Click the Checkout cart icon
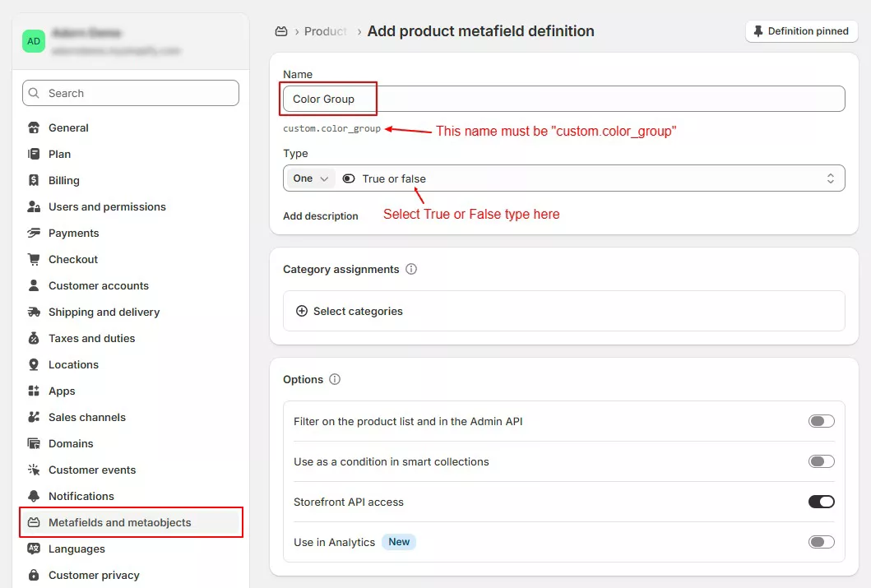 pos(34,260)
